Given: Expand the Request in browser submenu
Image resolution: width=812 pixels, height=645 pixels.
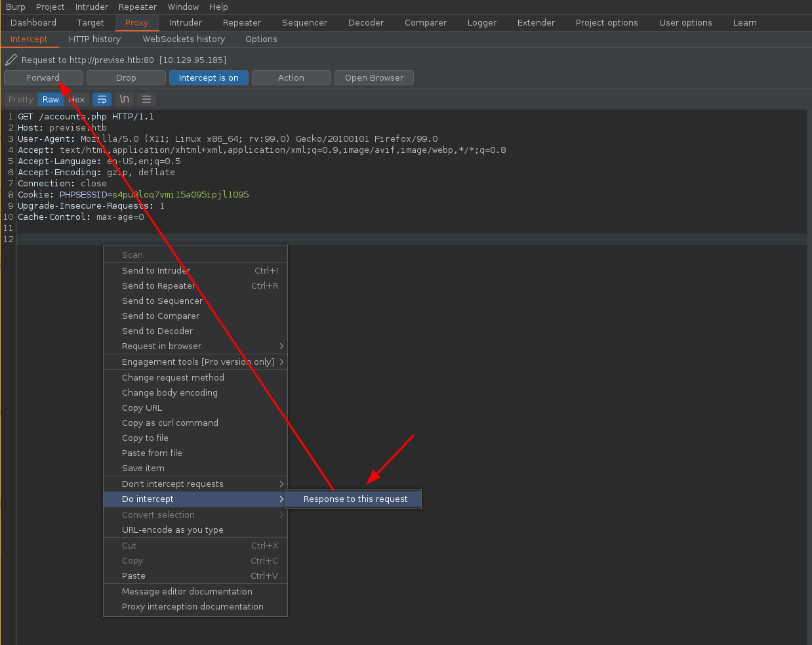Looking at the screenshot, I should point(195,346).
